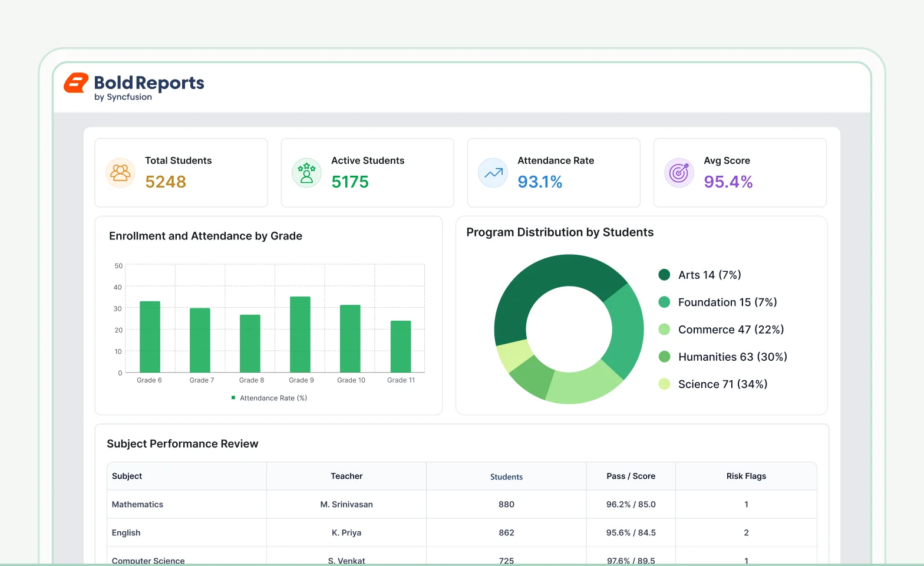Click the attendance rate value 93.1%

pyautogui.click(x=540, y=182)
